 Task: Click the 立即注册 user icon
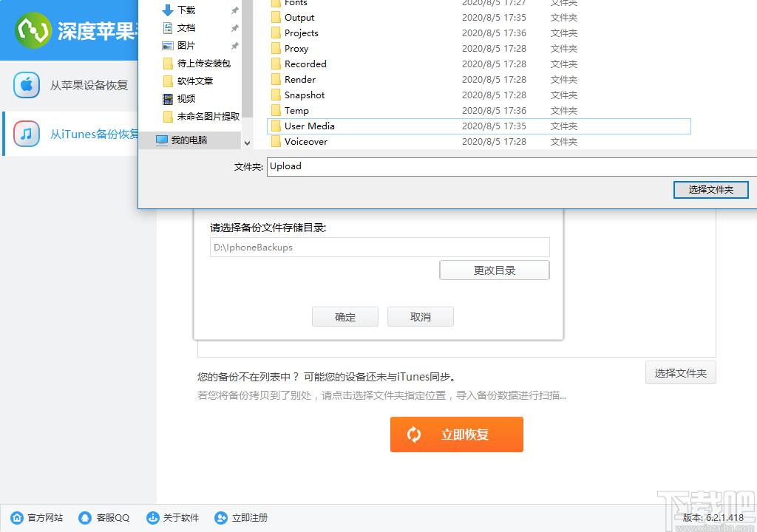pyautogui.click(x=220, y=517)
